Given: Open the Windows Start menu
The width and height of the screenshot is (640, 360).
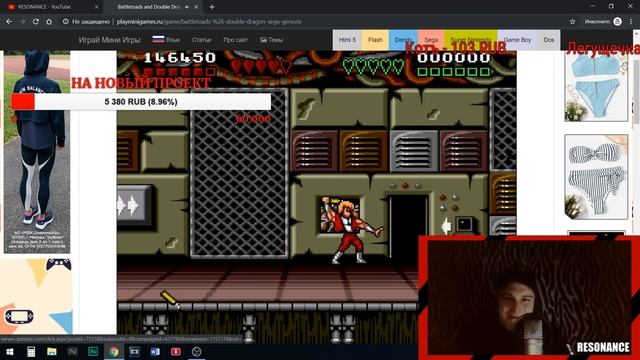Looking at the screenshot, I should pos(10,351).
